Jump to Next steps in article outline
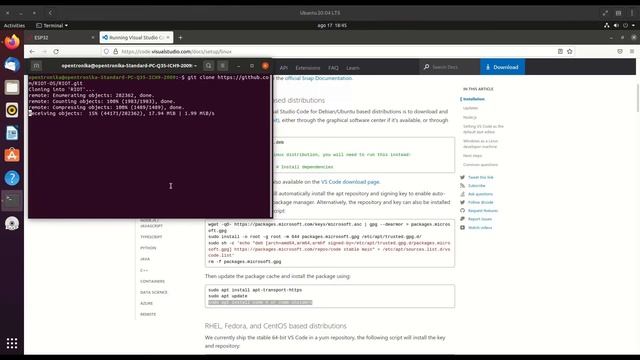Viewport: 640px width, 360px height. (x=472, y=156)
